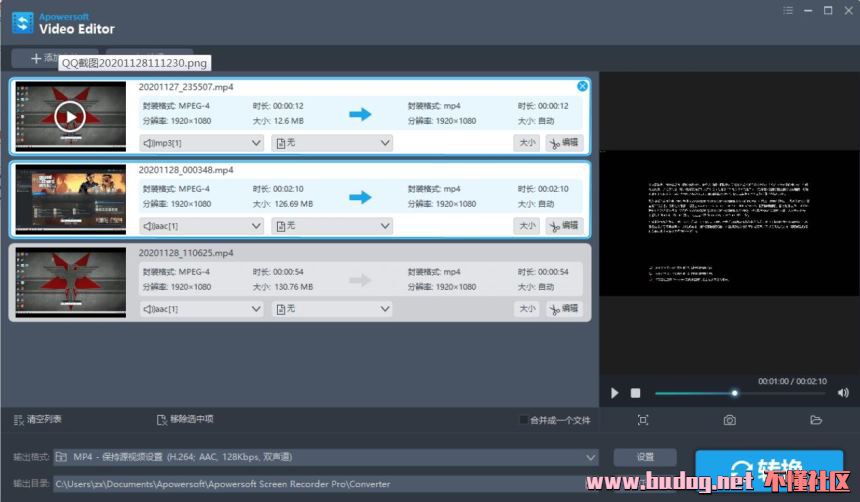Take a snapshot with the camera icon
Image resolution: width=860 pixels, height=502 pixels.
pyautogui.click(x=730, y=420)
